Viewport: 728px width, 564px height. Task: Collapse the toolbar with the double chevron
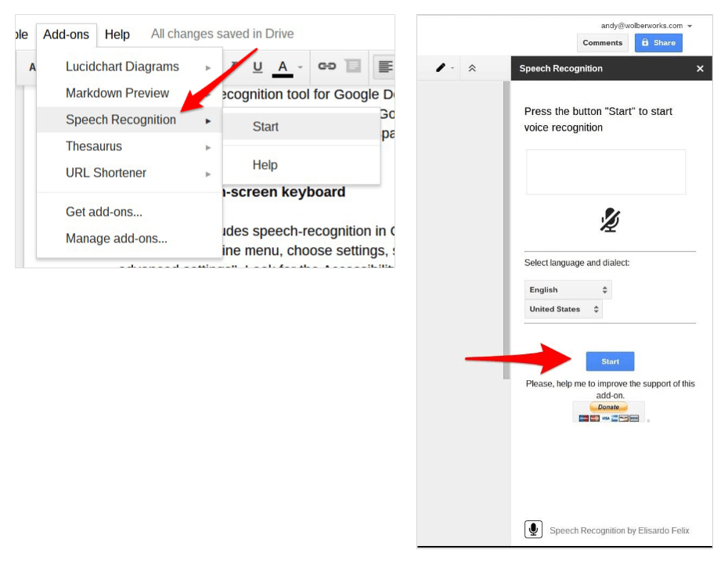point(472,67)
